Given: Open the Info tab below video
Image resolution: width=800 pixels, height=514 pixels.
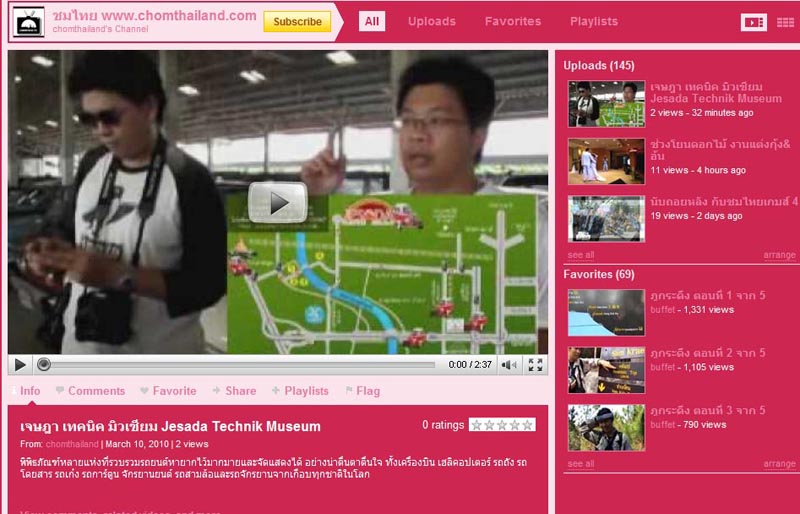Looking at the screenshot, I should click(x=26, y=391).
